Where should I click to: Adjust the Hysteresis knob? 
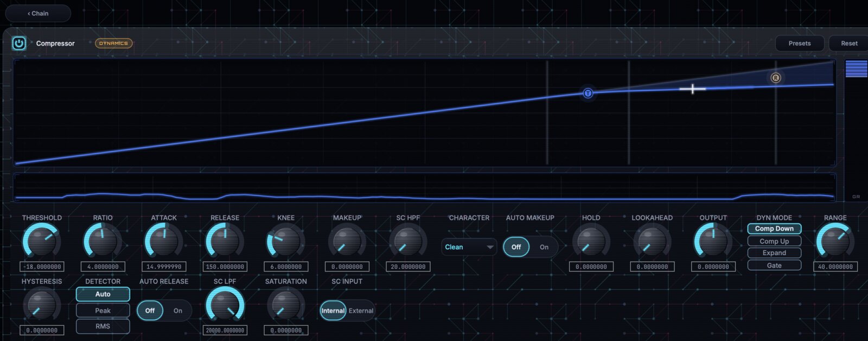pos(42,305)
